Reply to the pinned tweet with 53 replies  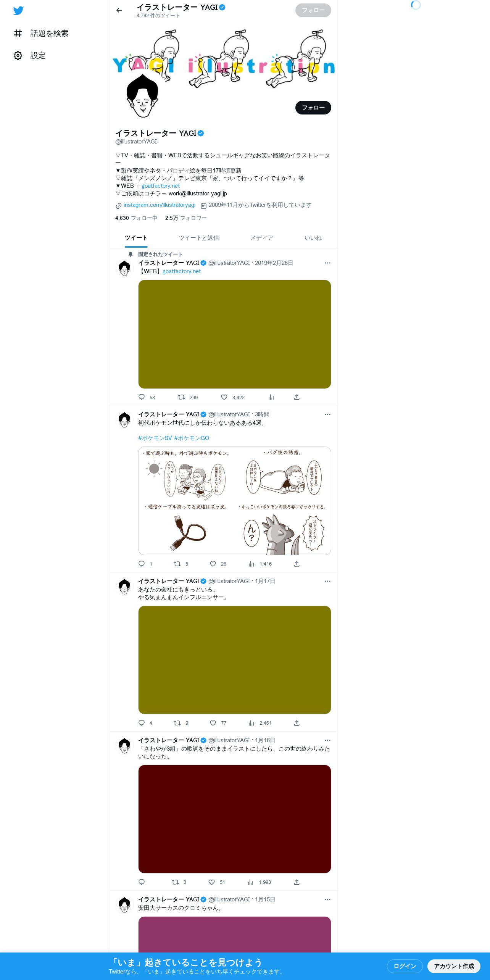tap(142, 397)
